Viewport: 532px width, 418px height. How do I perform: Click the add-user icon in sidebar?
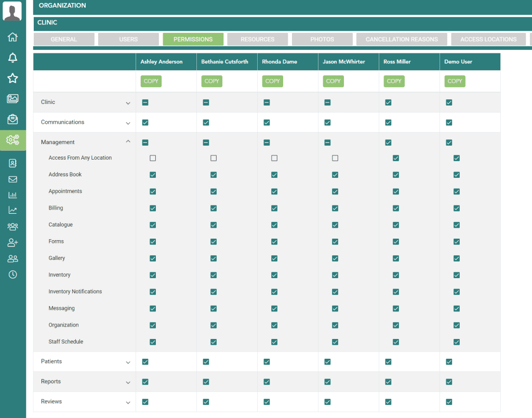pyautogui.click(x=12, y=243)
